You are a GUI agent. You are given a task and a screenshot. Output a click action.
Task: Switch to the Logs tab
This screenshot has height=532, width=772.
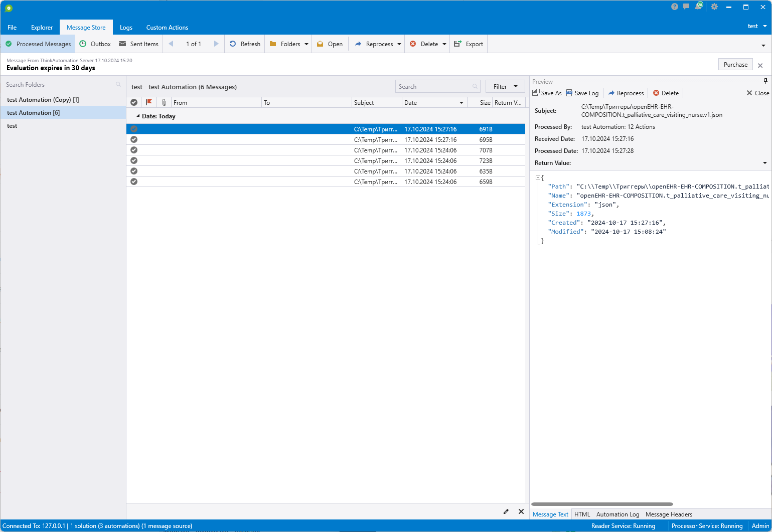point(126,28)
